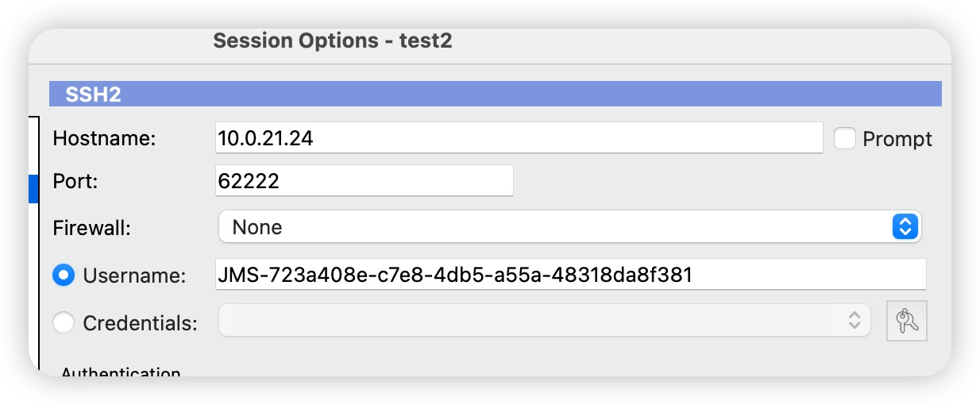The height and width of the screenshot is (405, 980).
Task: Enable the Prompt checkbox
Action: [845, 139]
